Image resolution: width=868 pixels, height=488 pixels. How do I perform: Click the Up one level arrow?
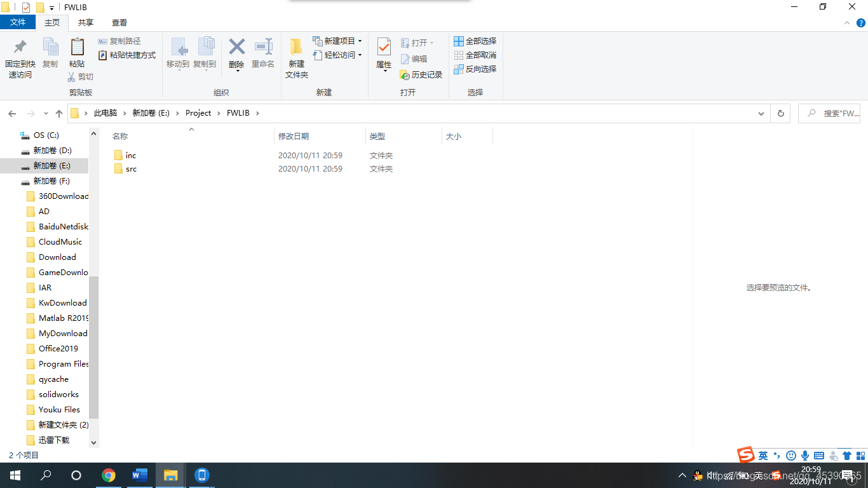(59, 113)
